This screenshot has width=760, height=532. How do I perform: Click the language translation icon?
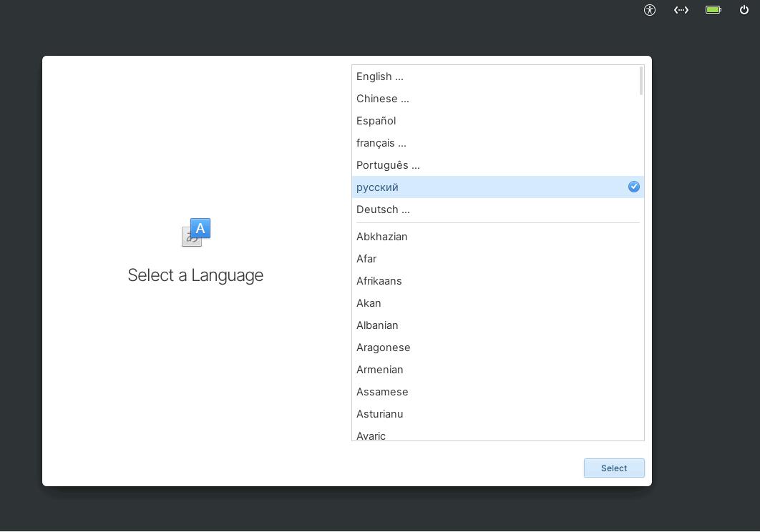[x=196, y=232]
